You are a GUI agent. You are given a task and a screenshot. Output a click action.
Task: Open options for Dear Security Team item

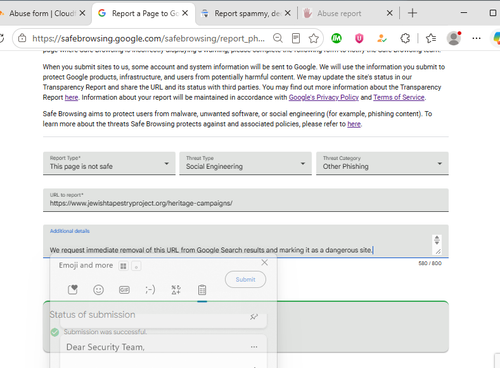tap(254, 347)
